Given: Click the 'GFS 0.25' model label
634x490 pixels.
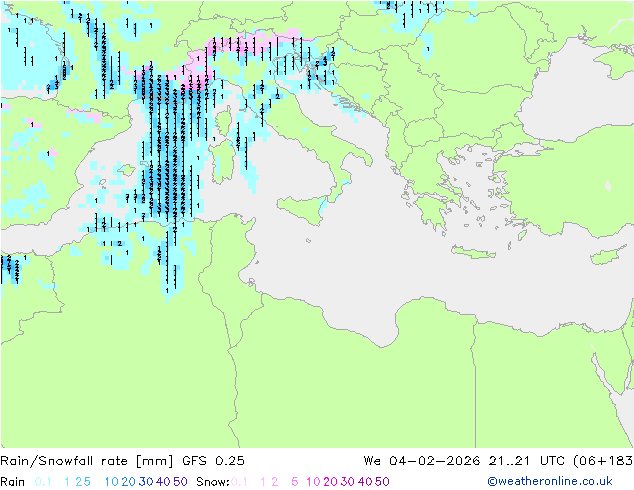Looking at the screenshot, I should tap(213, 461).
